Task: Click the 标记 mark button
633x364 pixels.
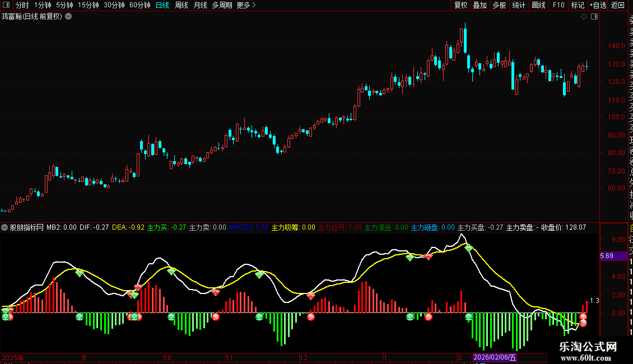Action: pos(578,5)
